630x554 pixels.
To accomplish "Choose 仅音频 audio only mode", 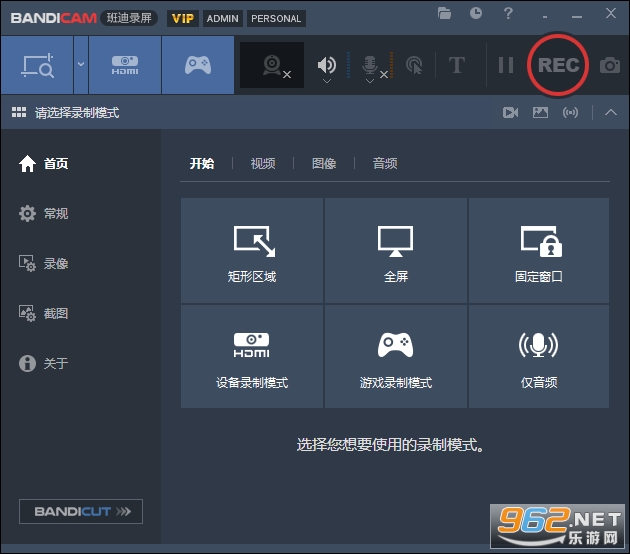I will tap(539, 356).
